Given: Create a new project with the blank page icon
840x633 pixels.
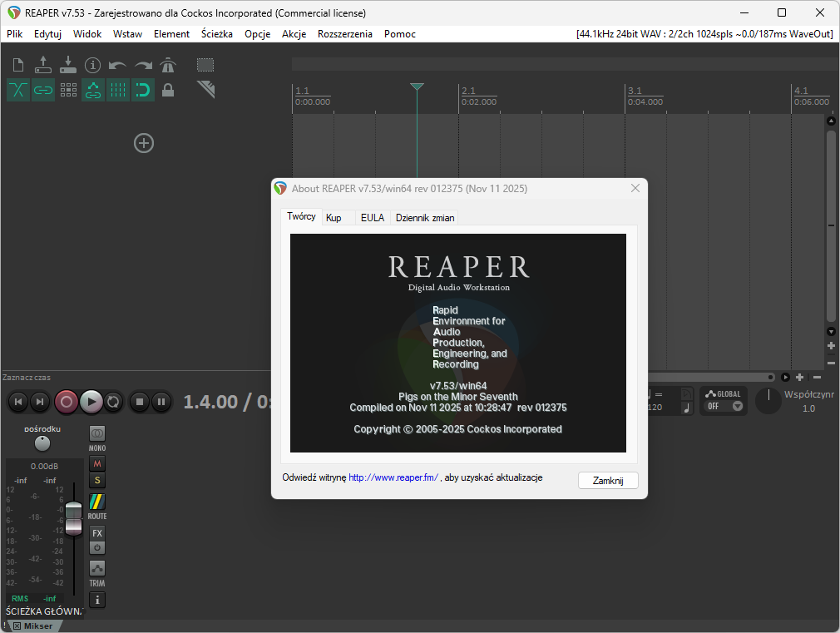Looking at the screenshot, I should pyautogui.click(x=18, y=66).
